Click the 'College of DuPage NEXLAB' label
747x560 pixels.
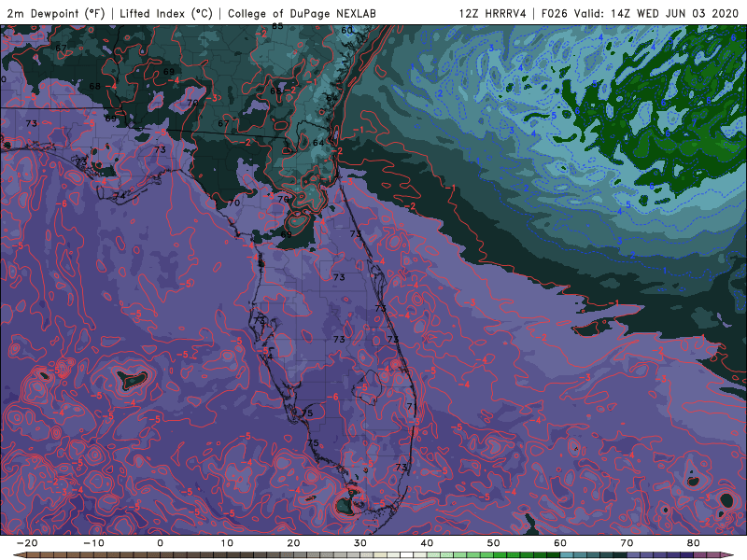point(302,13)
